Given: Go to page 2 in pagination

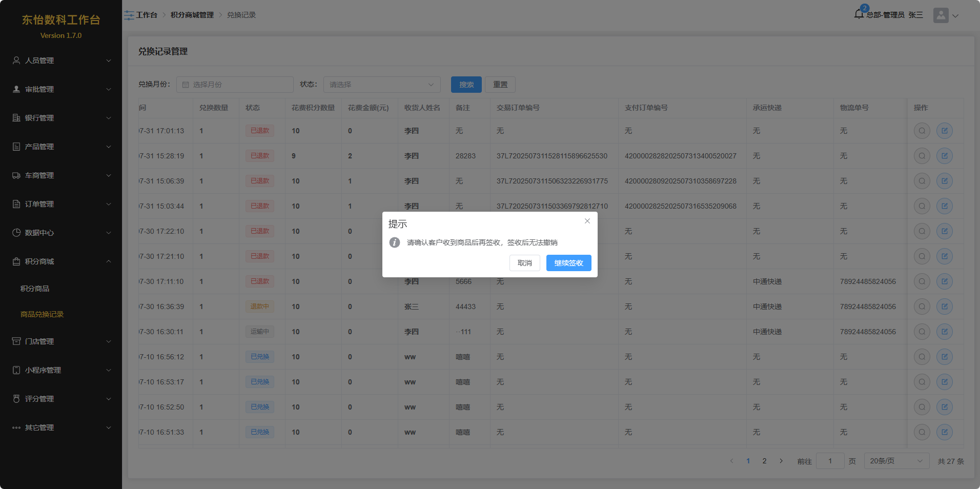Looking at the screenshot, I should tap(764, 461).
